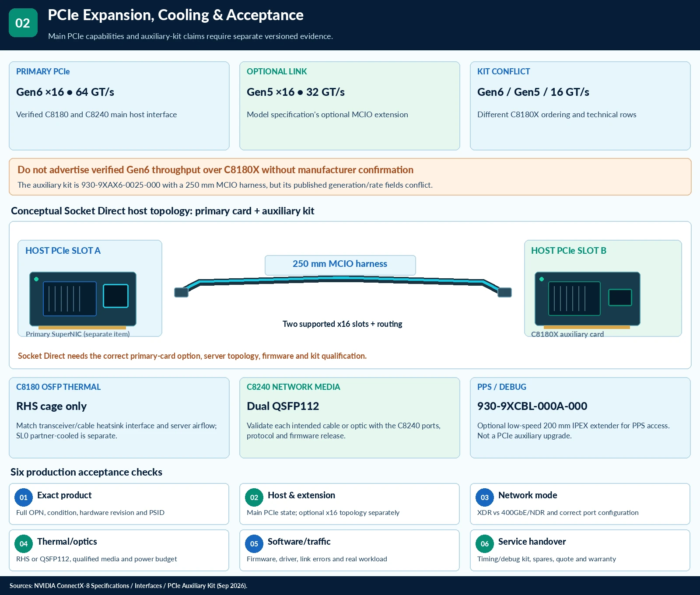Click the PCIe Expansion, Cooling & Acceptance title
700x595 pixels.
click(x=175, y=15)
